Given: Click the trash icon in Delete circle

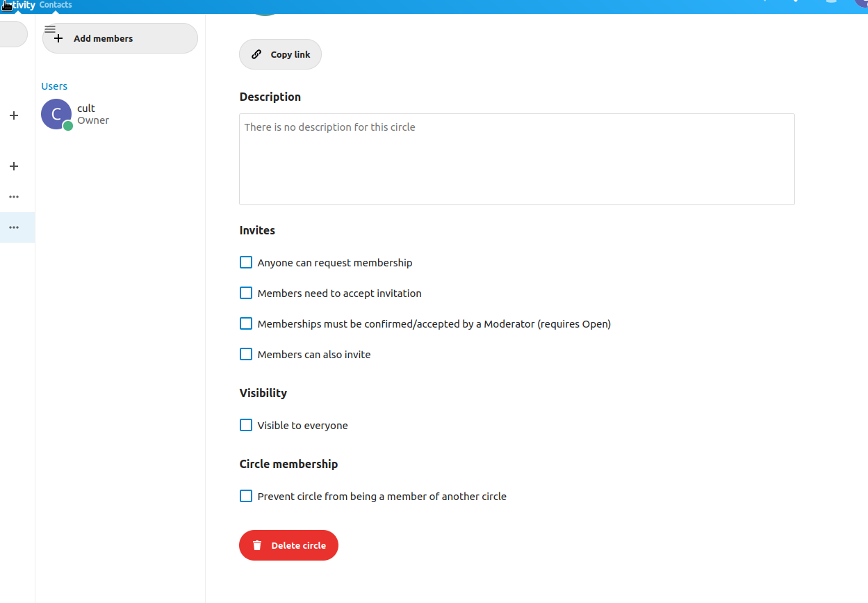Looking at the screenshot, I should tap(257, 545).
